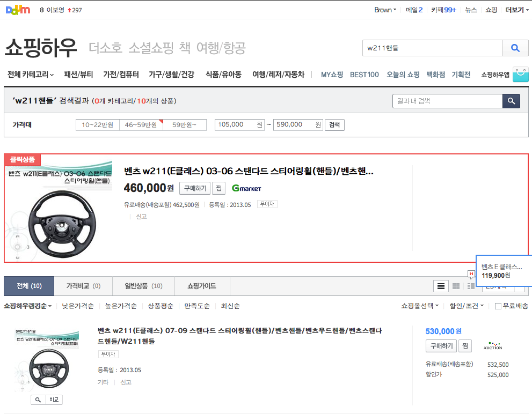Switch to grid thumbnail view
Viewport: 532px width, 414px height.
click(x=456, y=286)
